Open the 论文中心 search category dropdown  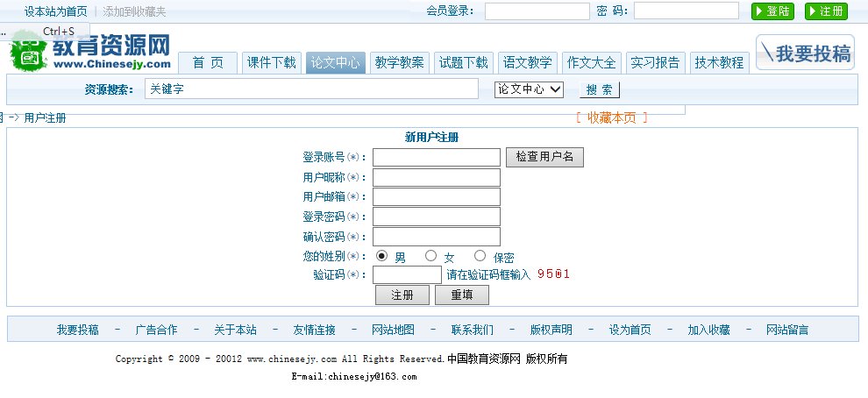click(529, 89)
